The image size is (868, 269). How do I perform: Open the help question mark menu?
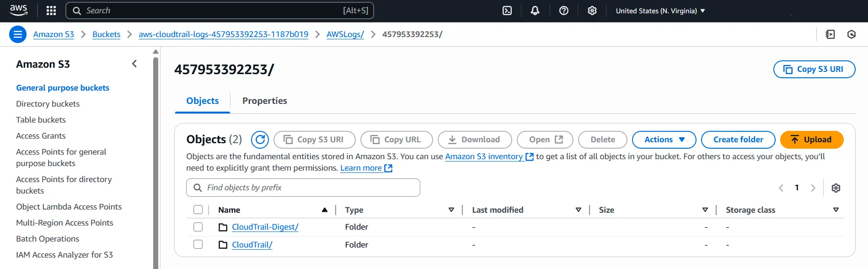(x=564, y=11)
